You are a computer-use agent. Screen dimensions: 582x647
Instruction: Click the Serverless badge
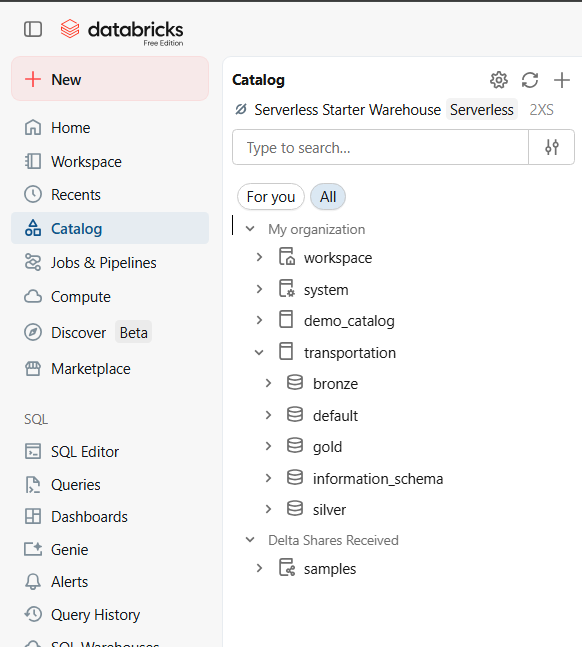pyautogui.click(x=482, y=110)
